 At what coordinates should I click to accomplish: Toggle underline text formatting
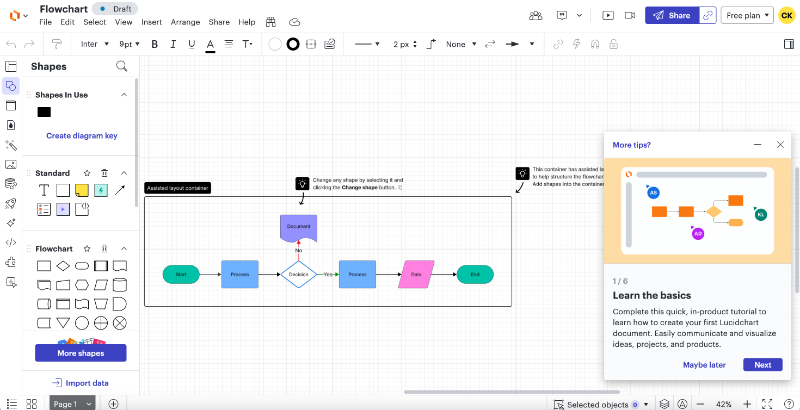191,44
